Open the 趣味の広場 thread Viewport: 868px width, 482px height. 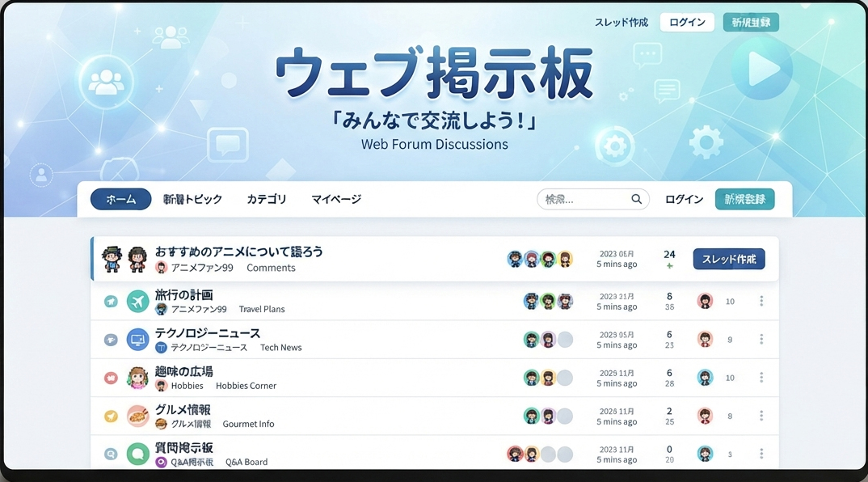click(183, 371)
